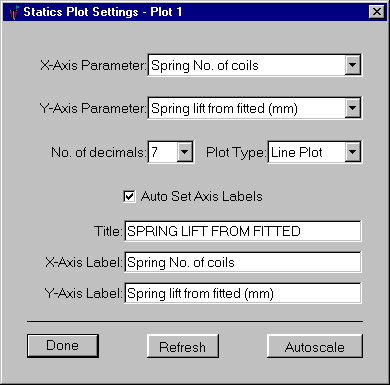Screen dimensions: 390x385
Task: Open the Y-Axis Parameter dropdown arrow
Action: pyautogui.click(x=353, y=108)
